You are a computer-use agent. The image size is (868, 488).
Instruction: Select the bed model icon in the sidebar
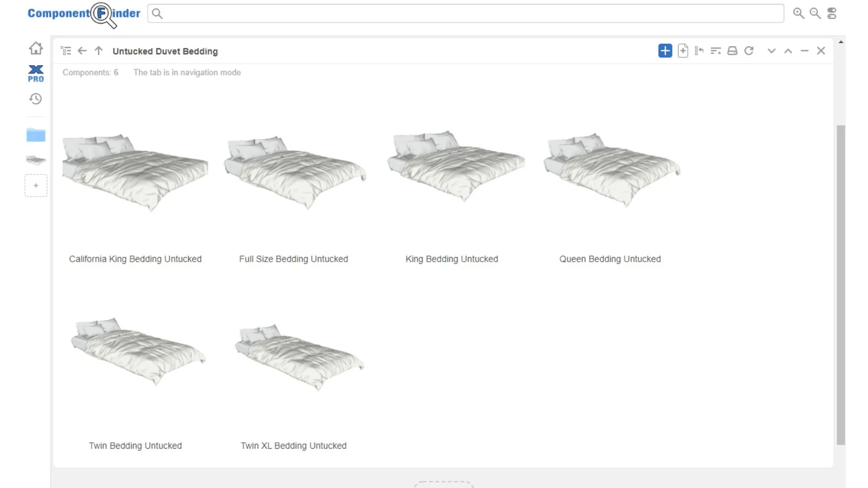click(x=35, y=160)
